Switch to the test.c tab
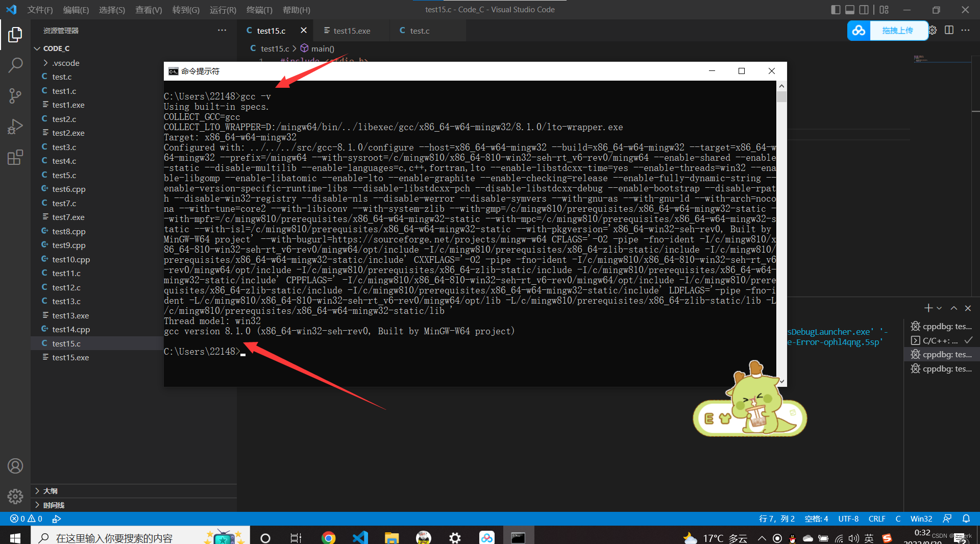The width and height of the screenshot is (980, 544). point(420,31)
